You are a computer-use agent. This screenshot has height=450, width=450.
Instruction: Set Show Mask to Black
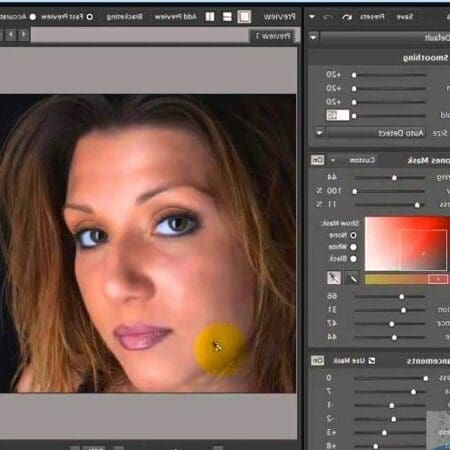pyautogui.click(x=353, y=259)
